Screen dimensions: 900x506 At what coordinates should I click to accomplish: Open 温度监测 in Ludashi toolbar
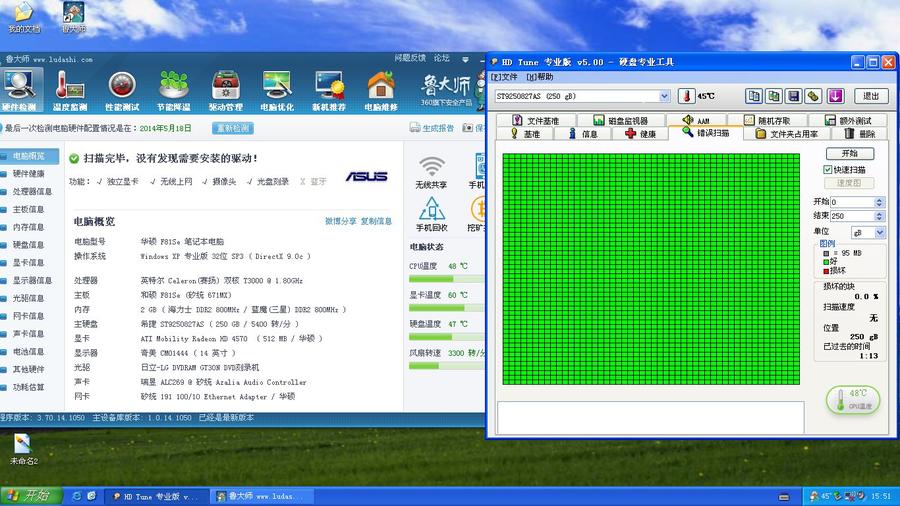tap(70, 91)
